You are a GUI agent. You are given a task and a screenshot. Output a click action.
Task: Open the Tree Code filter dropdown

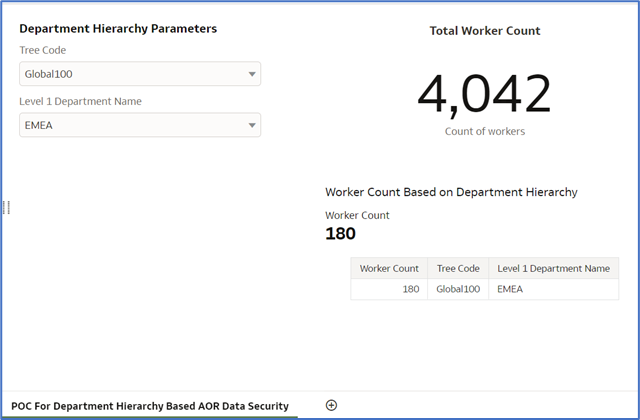140,74
